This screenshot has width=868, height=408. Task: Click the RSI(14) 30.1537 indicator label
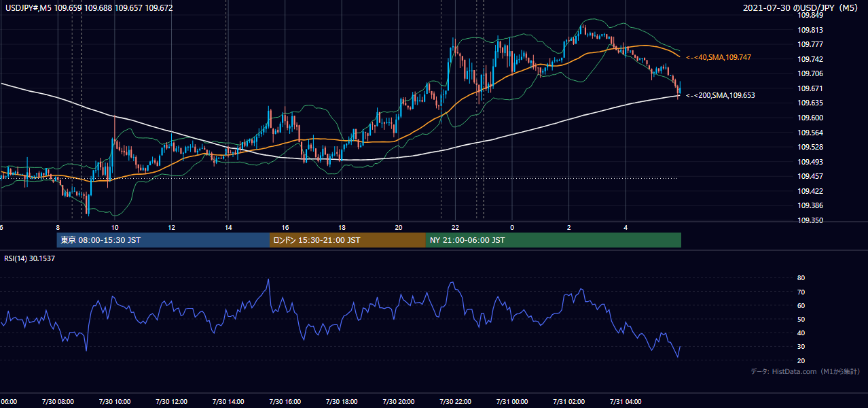(31, 258)
